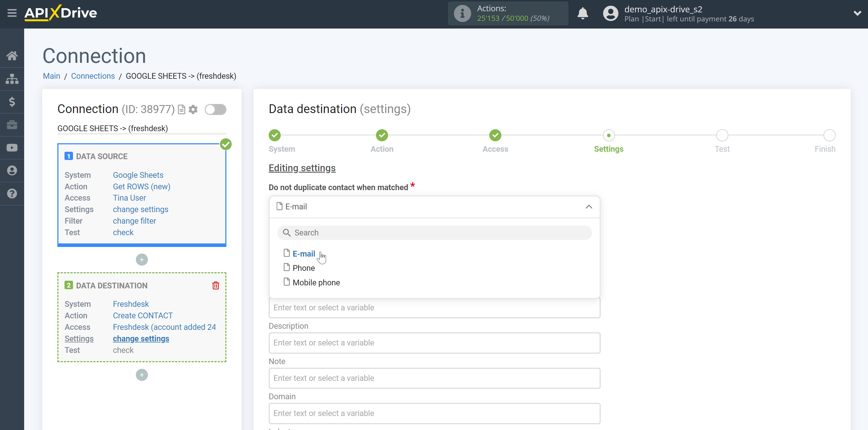Click data source test check link
This screenshot has height=430, width=868.
point(123,232)
